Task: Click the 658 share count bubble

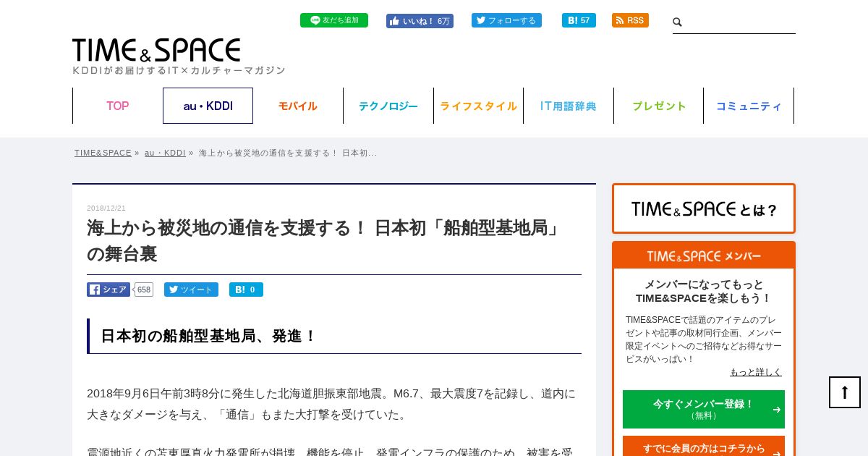Action: pos(144,290)
